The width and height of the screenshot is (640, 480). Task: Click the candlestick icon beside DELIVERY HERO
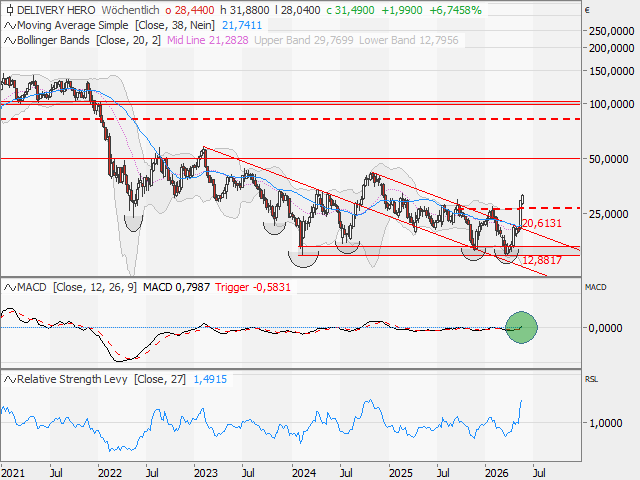(x=9, y=10)
